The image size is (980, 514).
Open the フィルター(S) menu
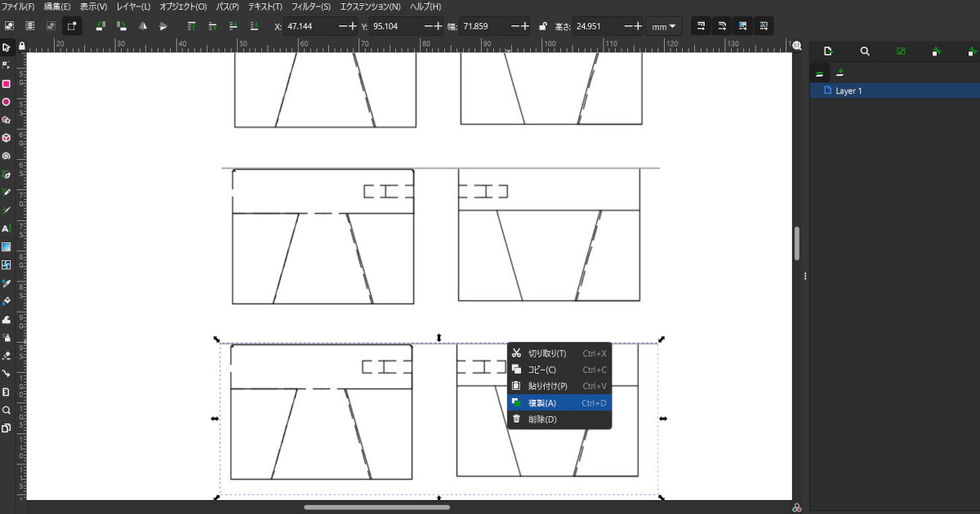[311, 7]
